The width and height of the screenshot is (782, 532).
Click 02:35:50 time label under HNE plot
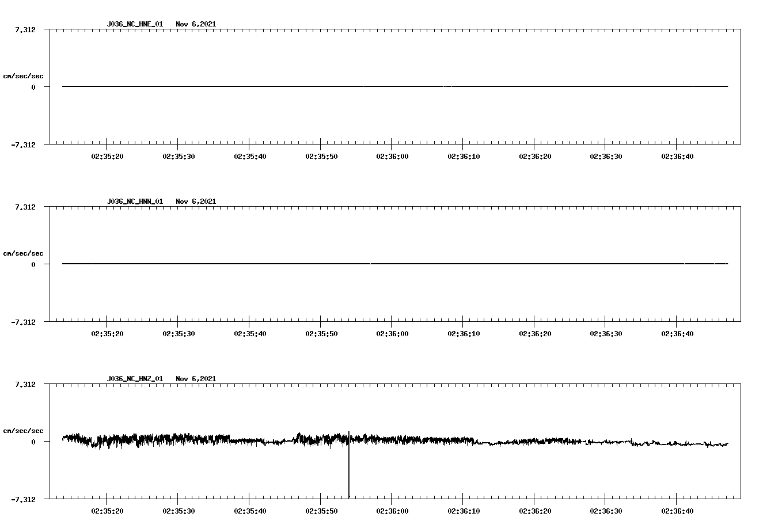tap(321, 156)
